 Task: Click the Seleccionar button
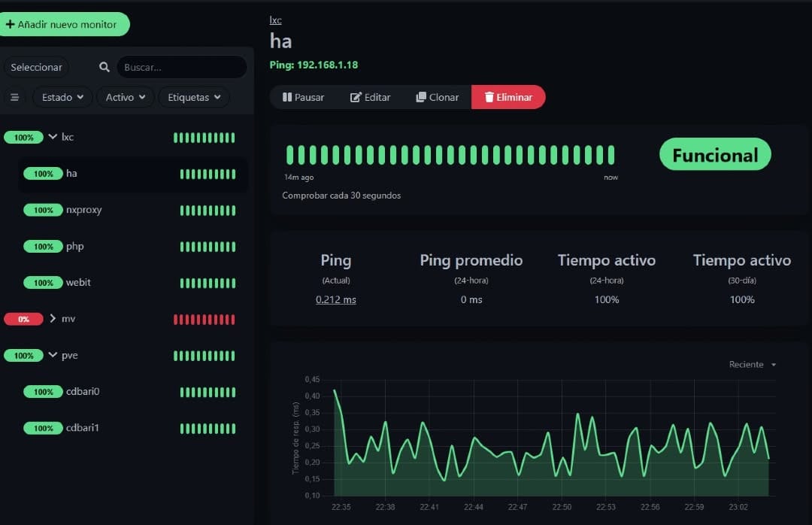tap(36, 68)
